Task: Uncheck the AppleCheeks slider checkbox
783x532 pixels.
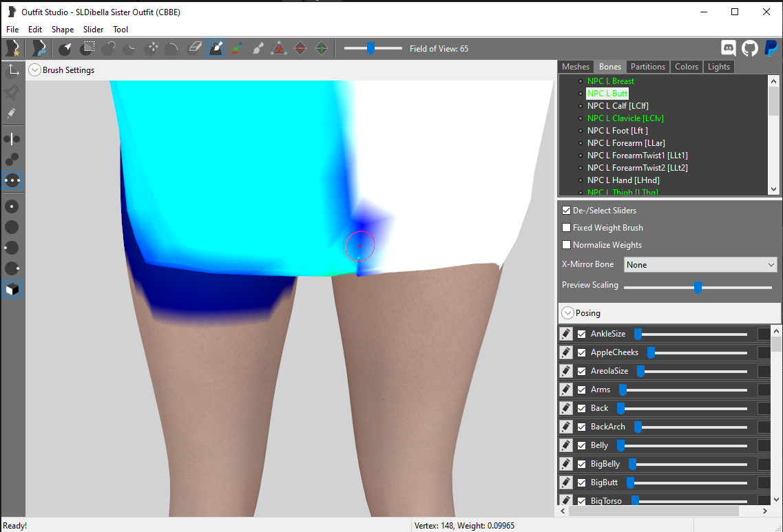Action: 582,353
